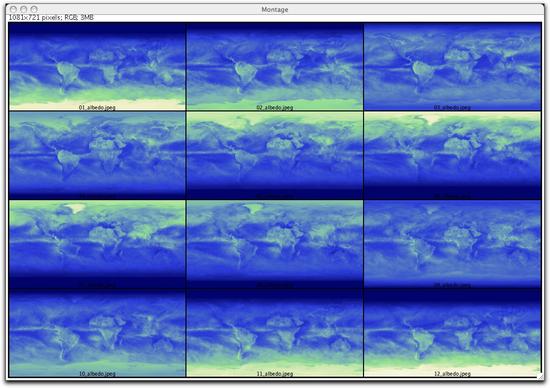Pick the 08 albedo tile in the montage
550x388 pixels.
275,244
